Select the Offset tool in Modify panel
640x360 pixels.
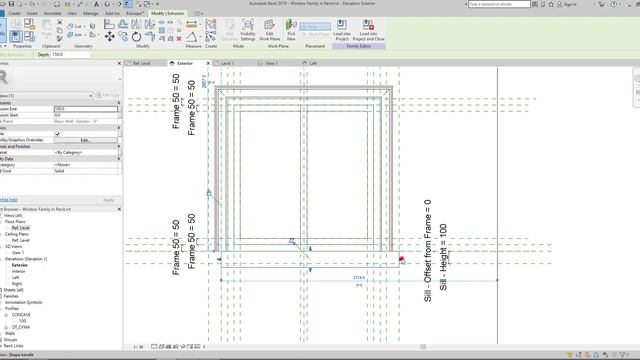pos(123,24)
